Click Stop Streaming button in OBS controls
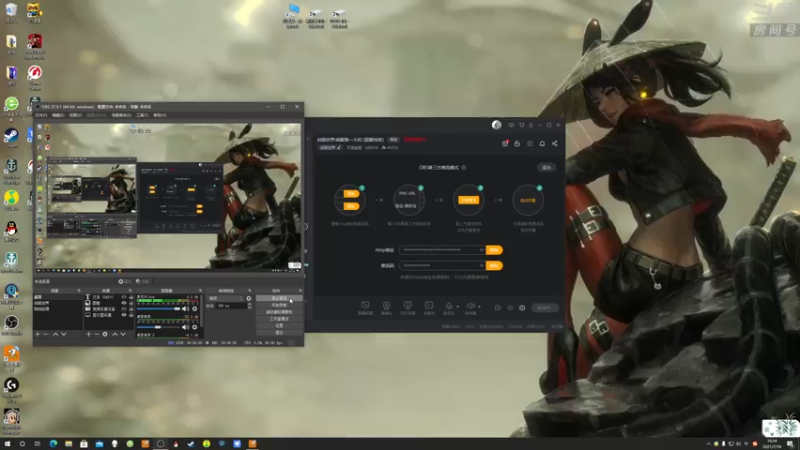Screen dimensions: 800x450 [279, 298]
